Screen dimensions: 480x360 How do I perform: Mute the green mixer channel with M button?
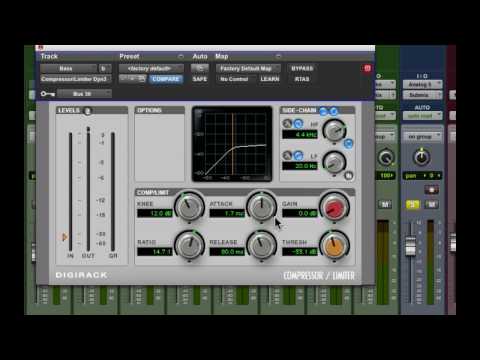pyautogui.click(x=385, y=204)
